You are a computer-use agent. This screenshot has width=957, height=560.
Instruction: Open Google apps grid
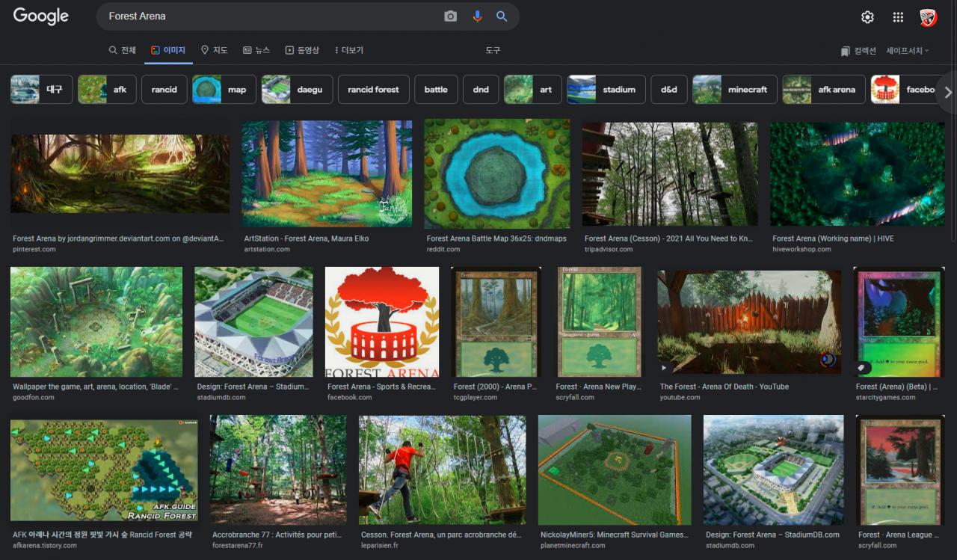pos(898,17)
